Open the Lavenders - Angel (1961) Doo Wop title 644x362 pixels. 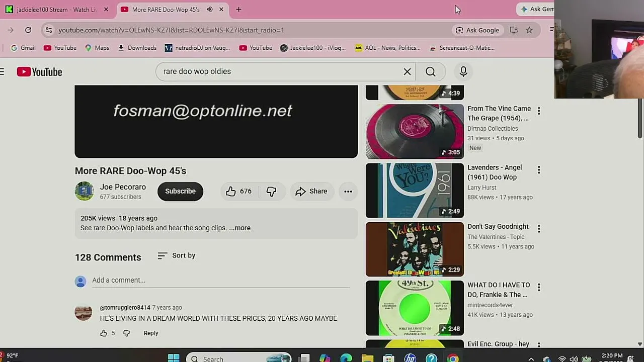495,172
